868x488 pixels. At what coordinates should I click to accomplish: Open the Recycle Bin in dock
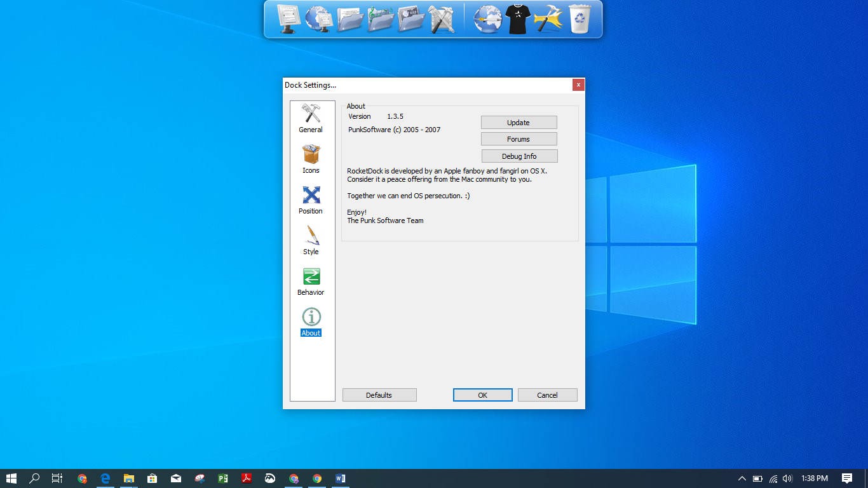[579, 19]
